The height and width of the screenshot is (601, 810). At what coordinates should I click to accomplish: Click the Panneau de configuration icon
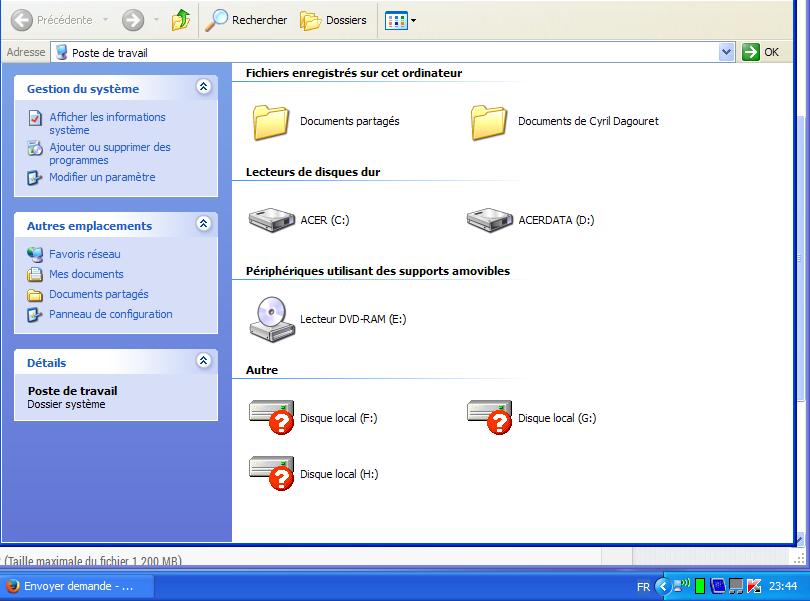(35, 315)
